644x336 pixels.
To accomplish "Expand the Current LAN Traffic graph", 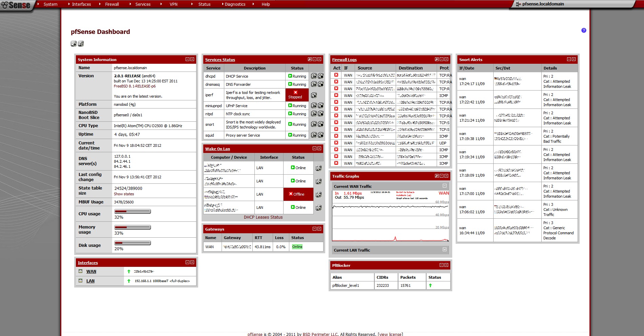I will coord(444,250).
